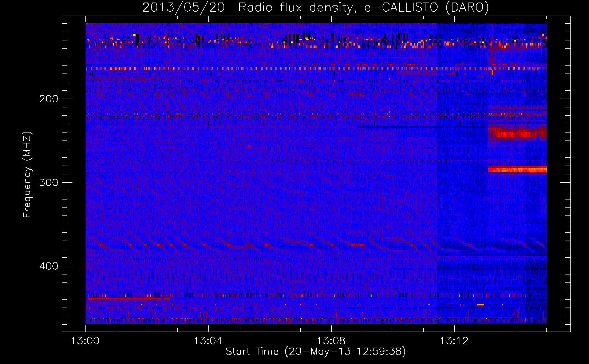
Task: Click the 'Start Time (20-May-13 12:59:38)' label
Action: click(316, 352)
